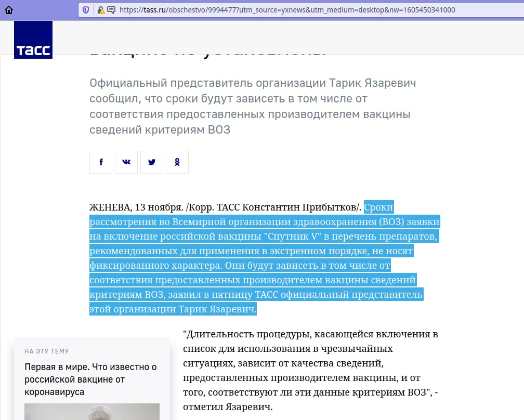Click the lock with warning security icon
524x420 pixels.
coord(101,10)
